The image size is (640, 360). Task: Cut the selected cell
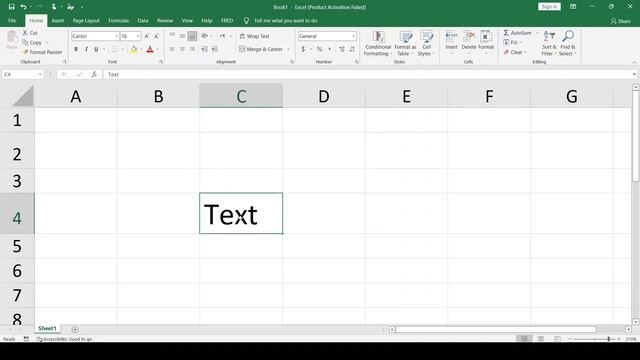[x=30, y=33]
